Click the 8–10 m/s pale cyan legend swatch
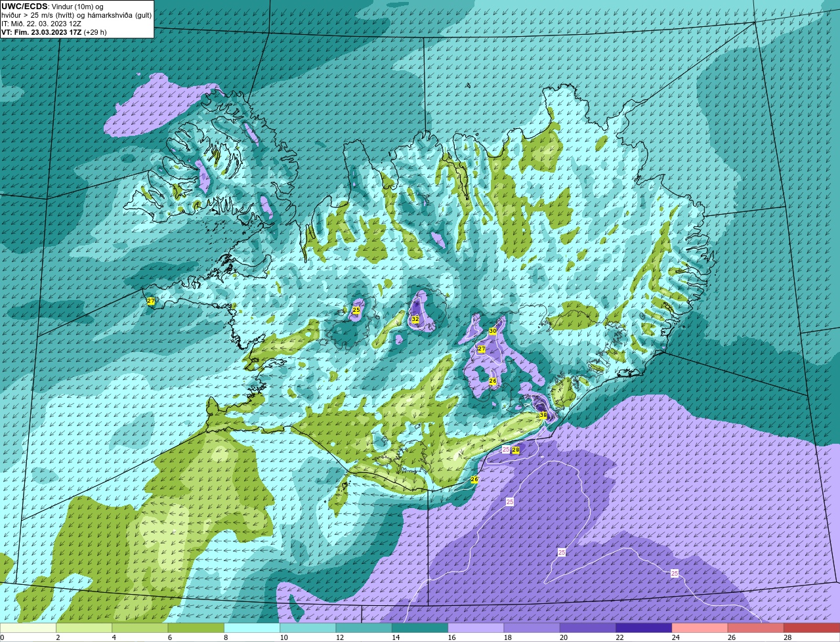Viewport: 840px width, 642px height. point(252,628)
